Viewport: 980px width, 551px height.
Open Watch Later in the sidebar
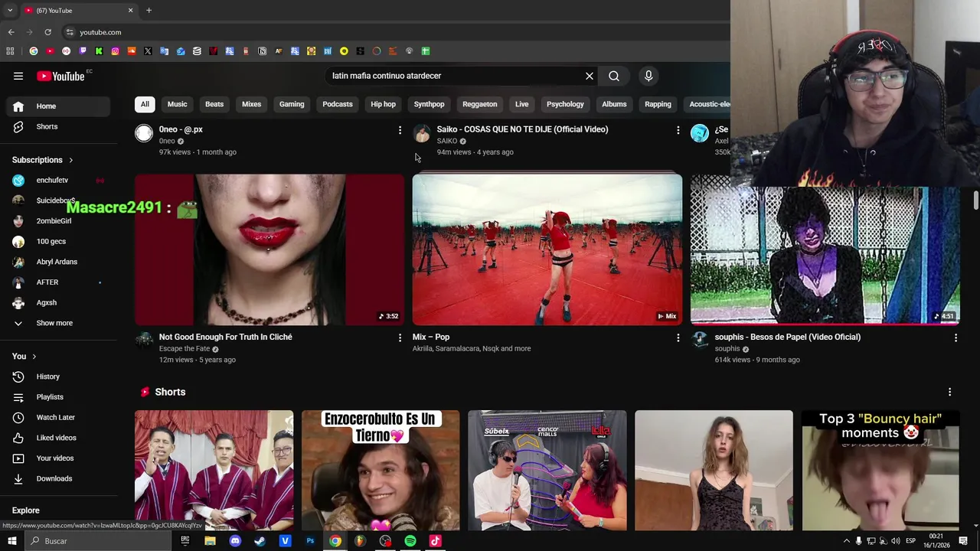tap(58, 417)
